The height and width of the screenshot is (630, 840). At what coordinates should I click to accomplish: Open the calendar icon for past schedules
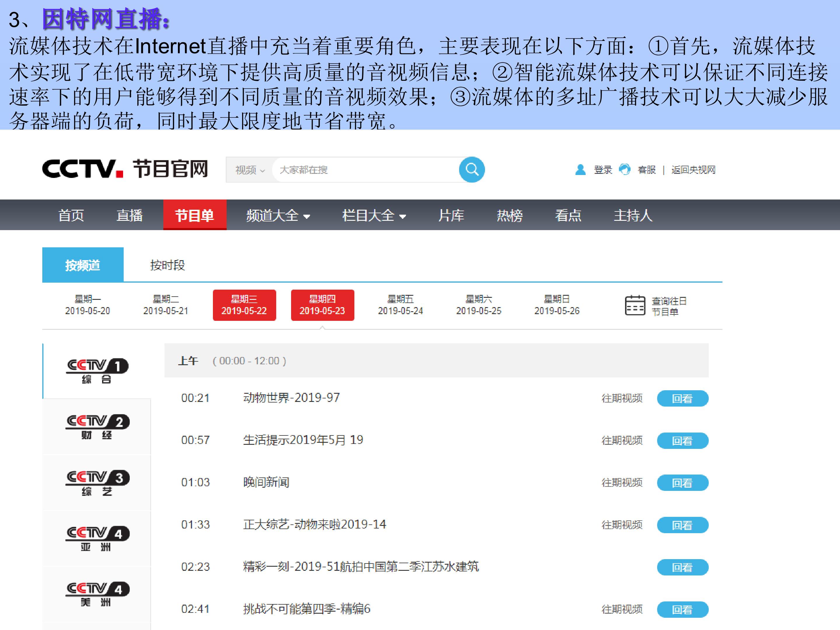click(635, 305)
